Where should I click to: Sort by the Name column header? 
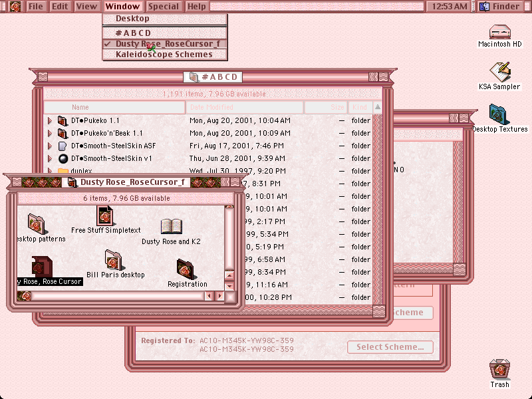click(x=114, y=107)
